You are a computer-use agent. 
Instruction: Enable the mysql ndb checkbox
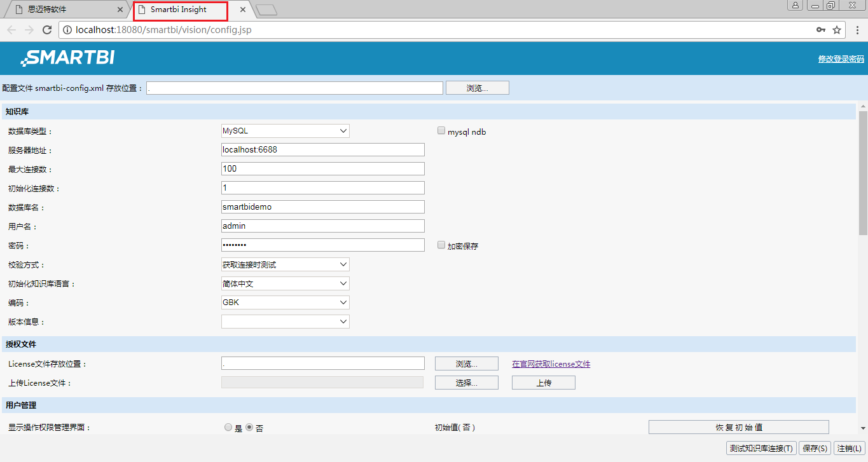tap(441, 131)
